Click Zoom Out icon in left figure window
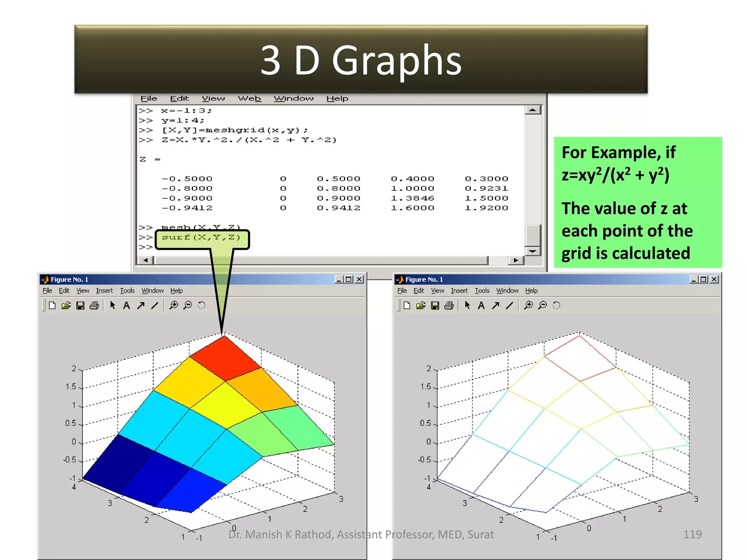This screenshot has height=560, width=747. pos(187,306)
